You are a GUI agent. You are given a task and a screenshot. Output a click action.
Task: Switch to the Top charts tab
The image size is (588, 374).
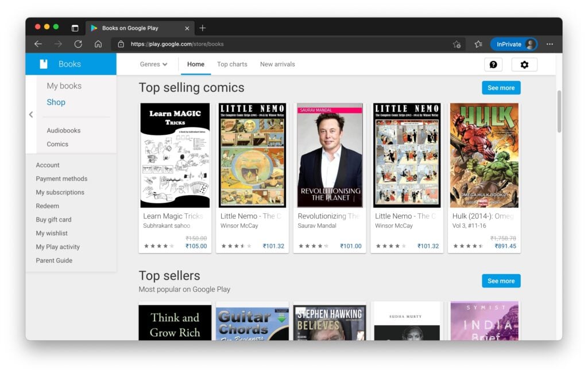pyautogui.click(x=232, y=64)
